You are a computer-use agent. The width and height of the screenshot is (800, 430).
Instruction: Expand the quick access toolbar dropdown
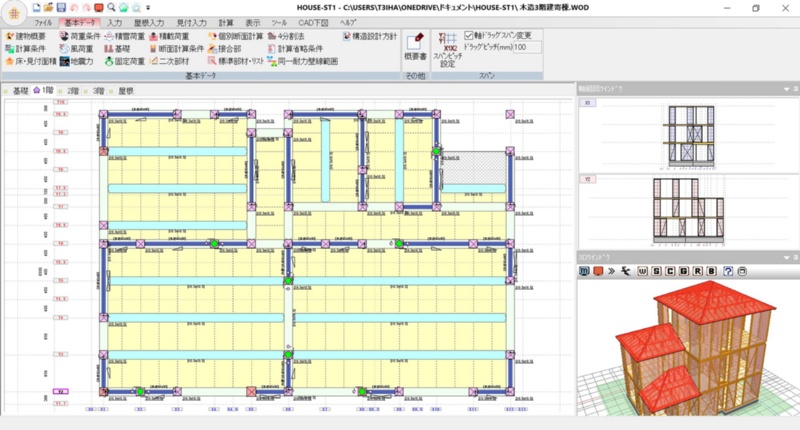pyautogui.click(x=147, y=7)
